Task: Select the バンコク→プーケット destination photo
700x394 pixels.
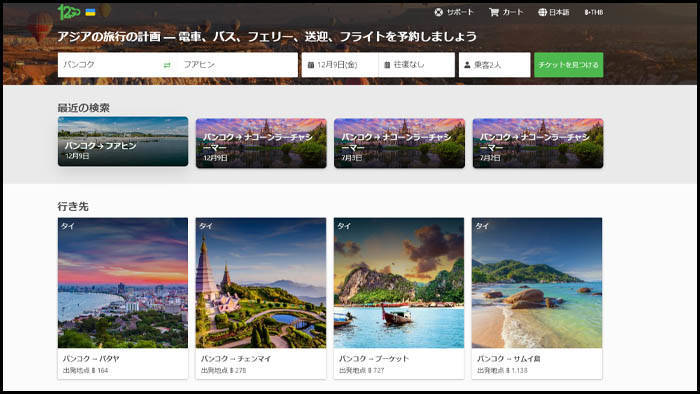Action: coord(399,283)
